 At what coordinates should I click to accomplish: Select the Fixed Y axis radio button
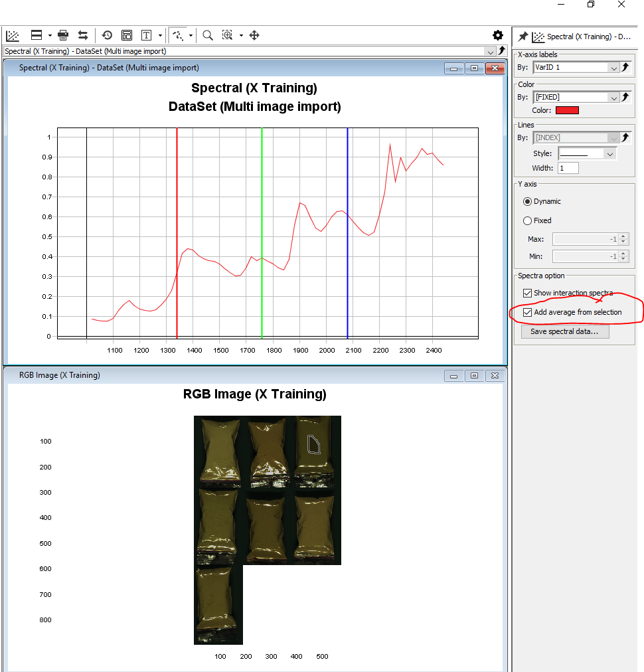coord(527,220)
